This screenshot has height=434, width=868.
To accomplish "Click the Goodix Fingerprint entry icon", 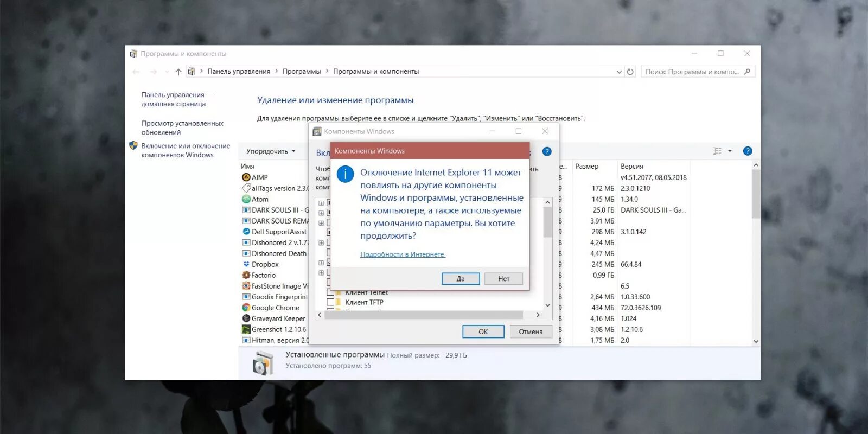I will click(x=246, y=297).
